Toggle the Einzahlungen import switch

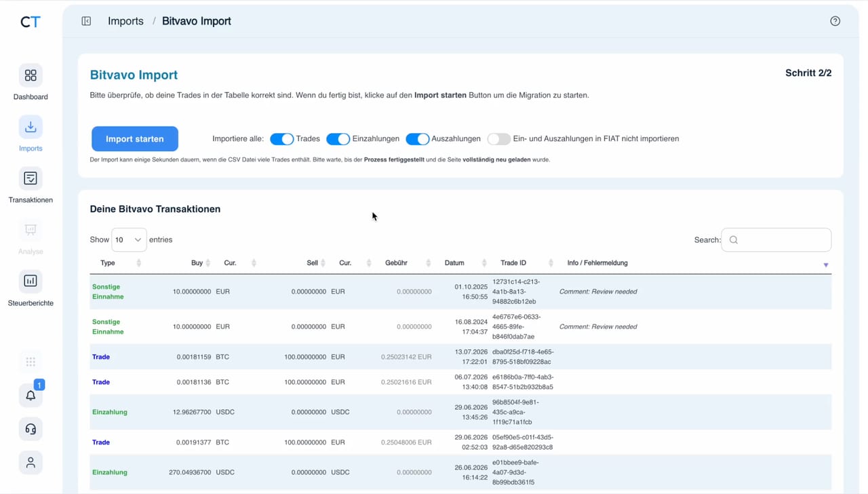(338, 139)
